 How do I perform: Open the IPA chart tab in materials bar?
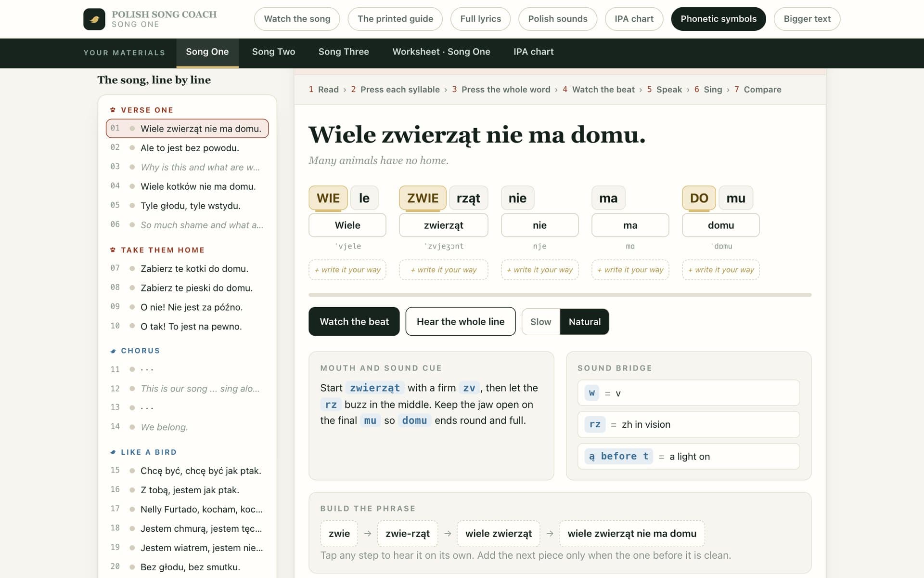533,52
